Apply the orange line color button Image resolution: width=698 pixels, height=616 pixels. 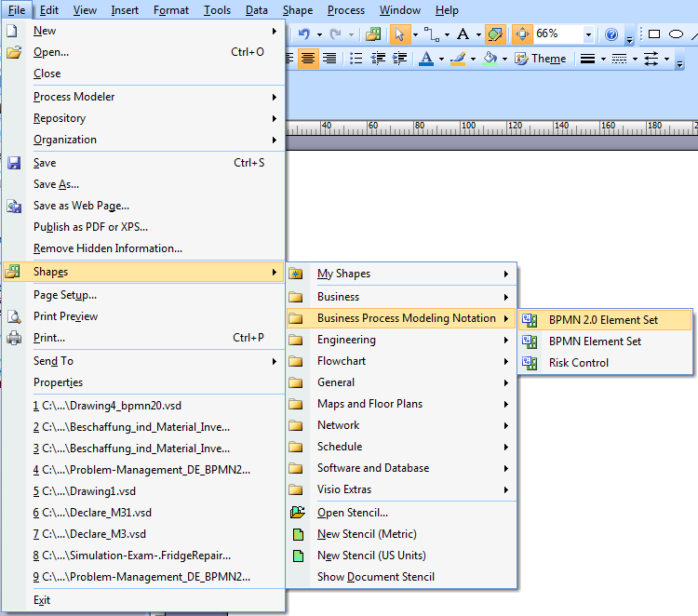(458, 59)
